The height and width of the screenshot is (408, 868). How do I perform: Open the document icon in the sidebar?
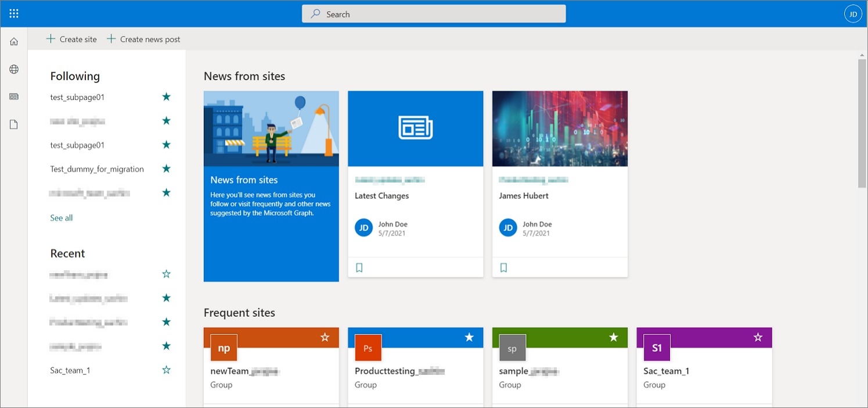click(13, 123)
